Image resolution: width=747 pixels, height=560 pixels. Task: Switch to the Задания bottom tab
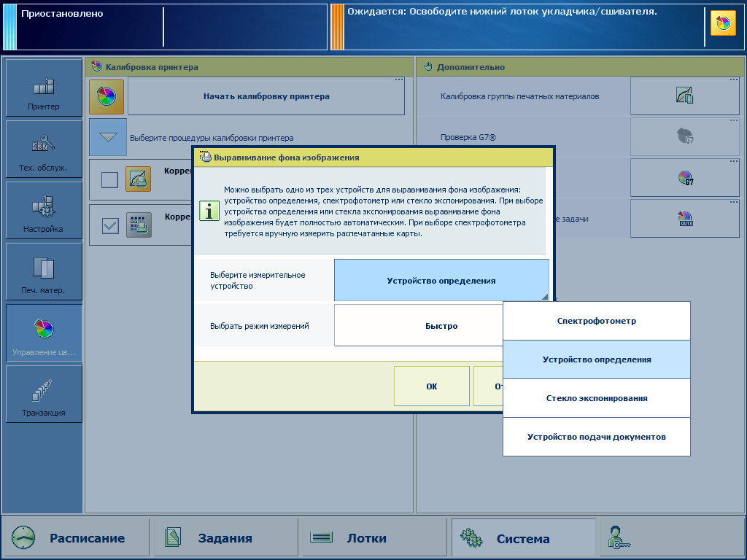point(224,538)
